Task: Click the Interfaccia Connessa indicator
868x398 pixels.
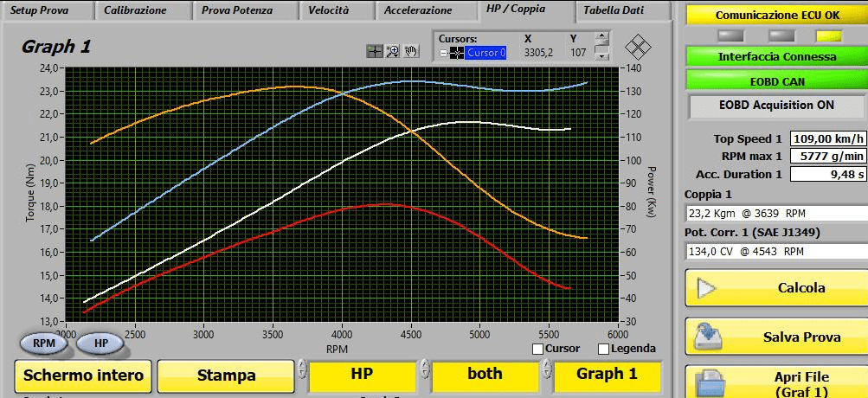Action: coord(777,56)
